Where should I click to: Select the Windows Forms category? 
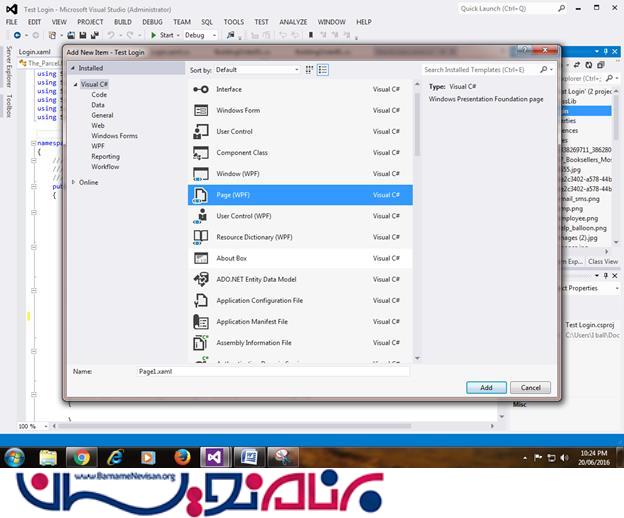115,136
